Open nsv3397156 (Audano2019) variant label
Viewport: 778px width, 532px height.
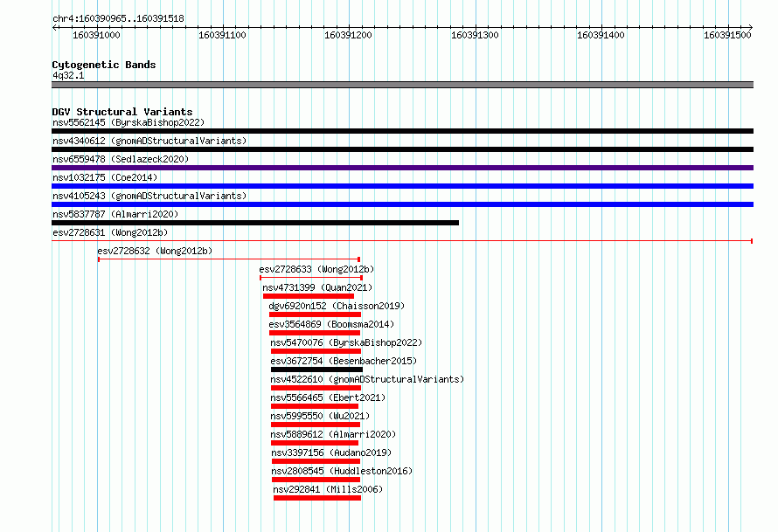(331, 453)
